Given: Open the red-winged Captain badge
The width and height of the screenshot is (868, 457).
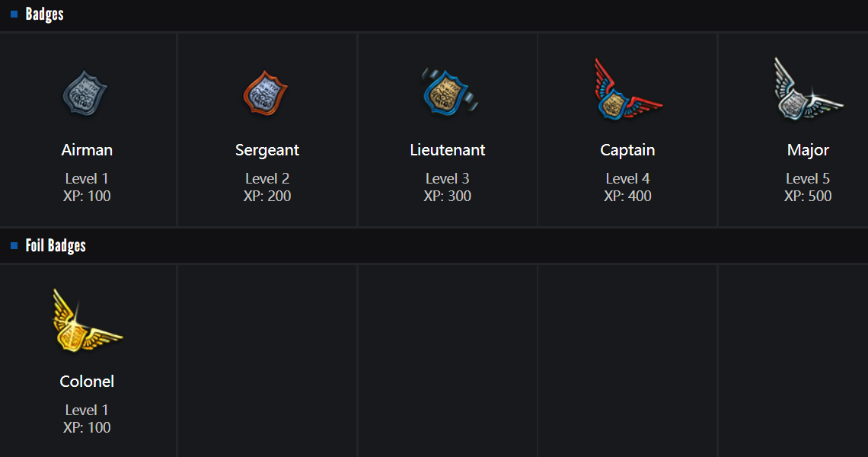Looking at the screenshot, I should 626,92.
